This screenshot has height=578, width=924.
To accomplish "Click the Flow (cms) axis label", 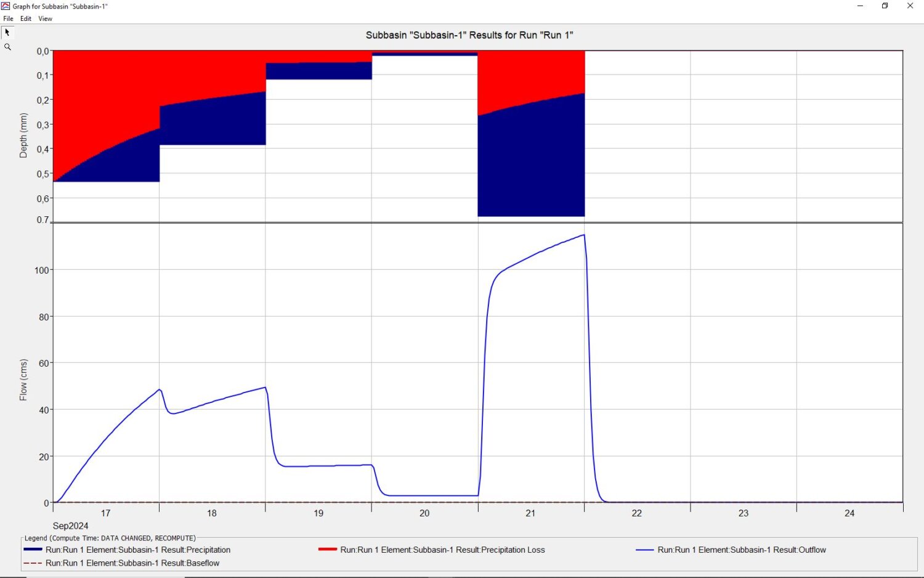I will [23, 380].
